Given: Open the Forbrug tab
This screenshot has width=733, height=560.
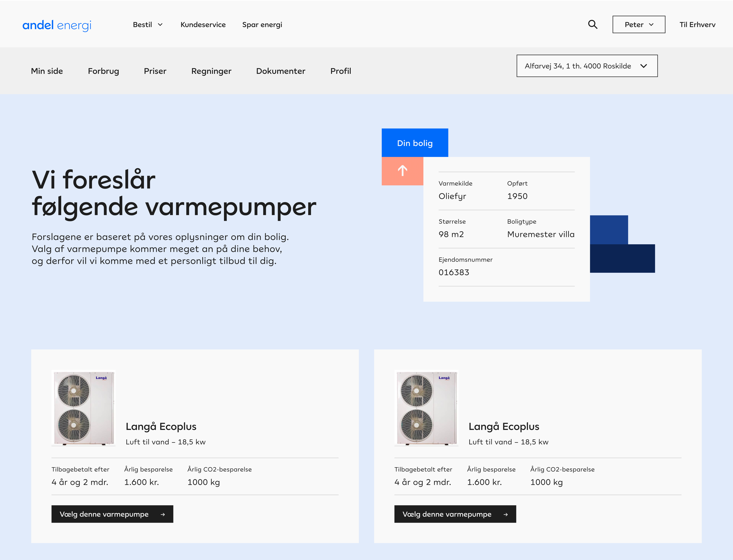Looking at the screenshot, I should 103,71.
